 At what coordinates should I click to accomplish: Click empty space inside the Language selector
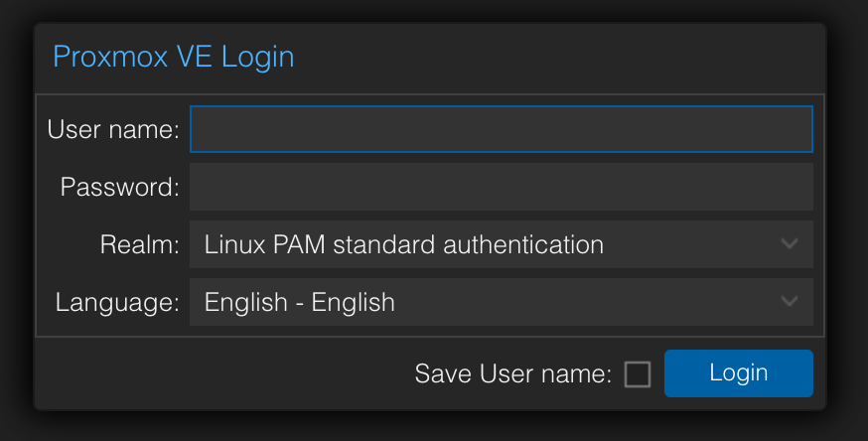pos(596,302)
